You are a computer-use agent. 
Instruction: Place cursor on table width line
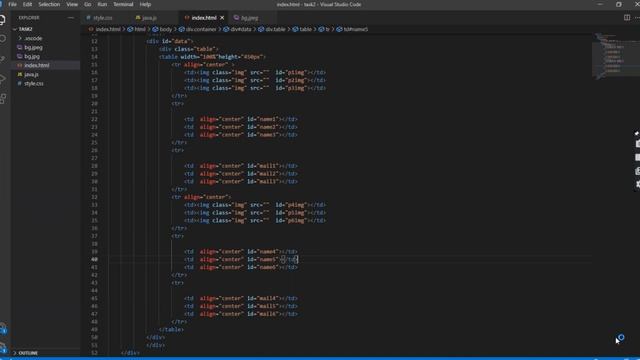coord(212,57)
